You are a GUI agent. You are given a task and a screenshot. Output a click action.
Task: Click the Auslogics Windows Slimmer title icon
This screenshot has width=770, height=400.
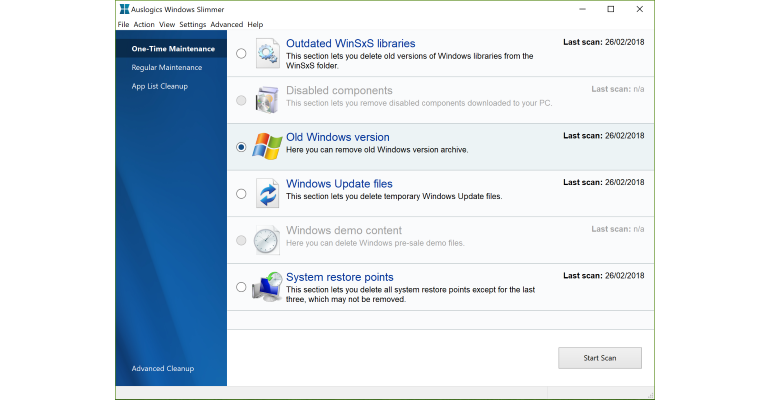(x=125, y=9)
